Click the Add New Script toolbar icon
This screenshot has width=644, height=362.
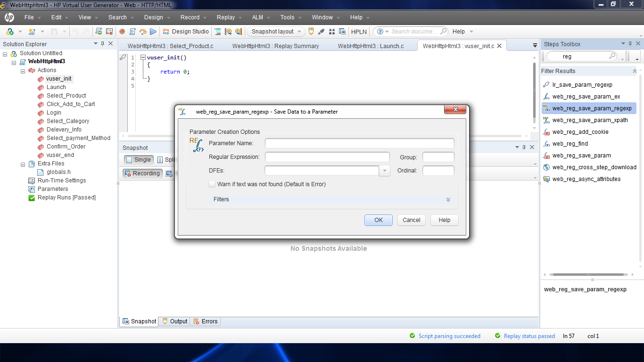pyautogui.click(x=32, y=32)
